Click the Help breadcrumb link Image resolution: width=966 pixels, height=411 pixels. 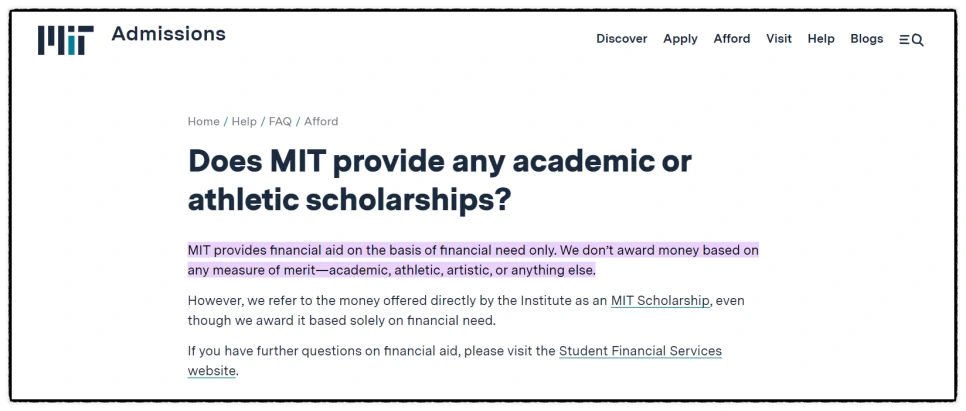pyautogui.click(x=244, y=121)
